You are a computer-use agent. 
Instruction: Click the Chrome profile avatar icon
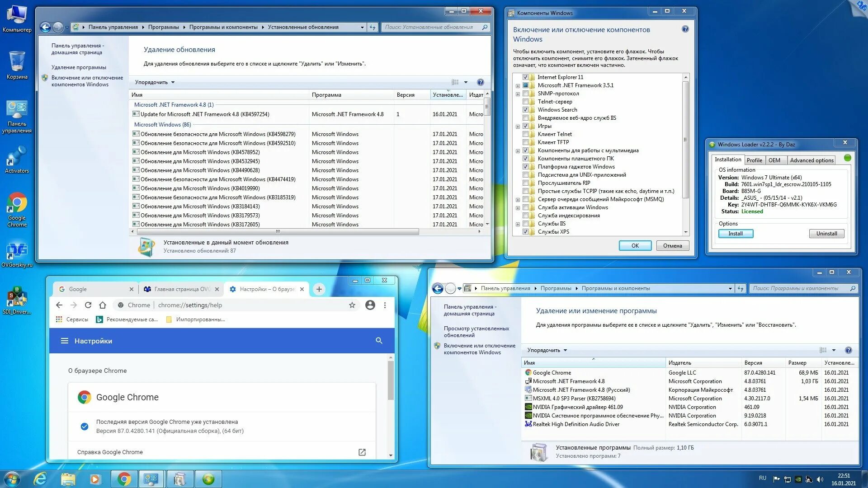click(x=371, y=305)
